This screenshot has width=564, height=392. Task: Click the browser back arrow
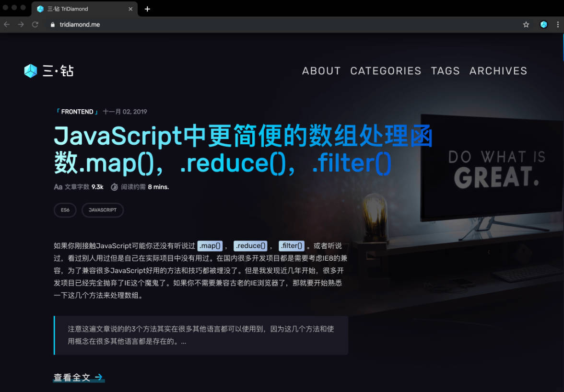pyautogui.click(x=7, y=24)
